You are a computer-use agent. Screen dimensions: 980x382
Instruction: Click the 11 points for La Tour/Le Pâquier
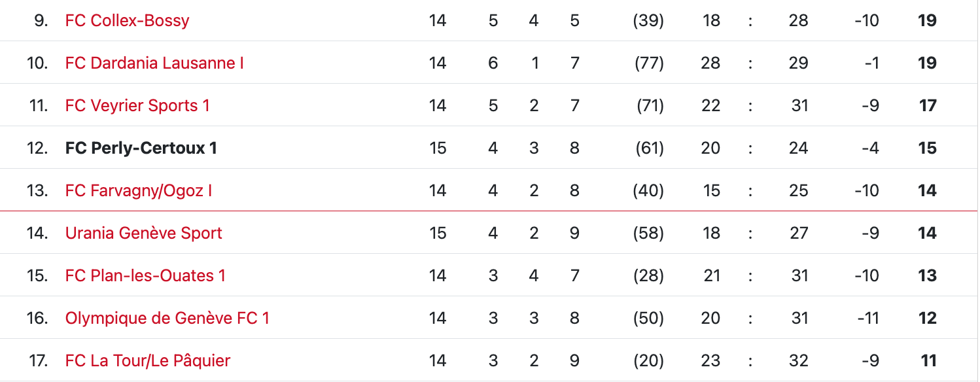pos(928,360)
